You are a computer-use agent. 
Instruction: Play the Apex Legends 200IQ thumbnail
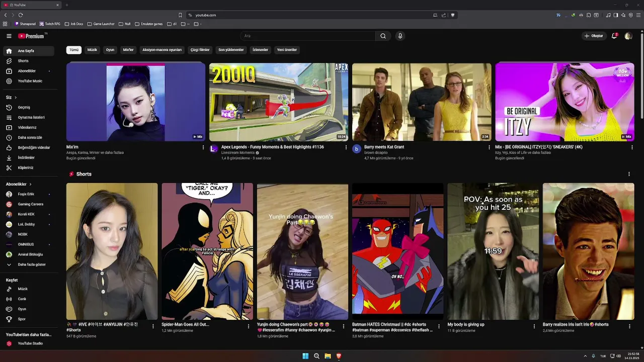tap(279, 102)
